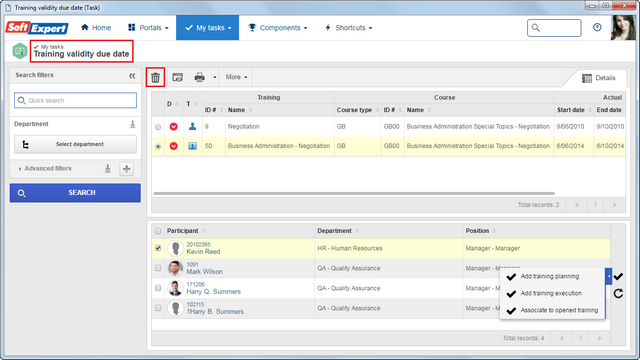
Task: Click the help question mark icon
Action: tap(597, 27)
